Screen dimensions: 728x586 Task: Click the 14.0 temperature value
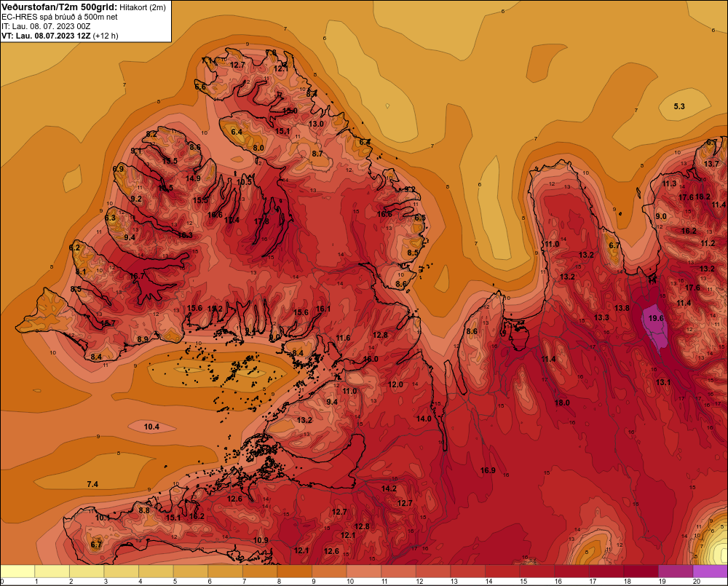tap(424, 419)
